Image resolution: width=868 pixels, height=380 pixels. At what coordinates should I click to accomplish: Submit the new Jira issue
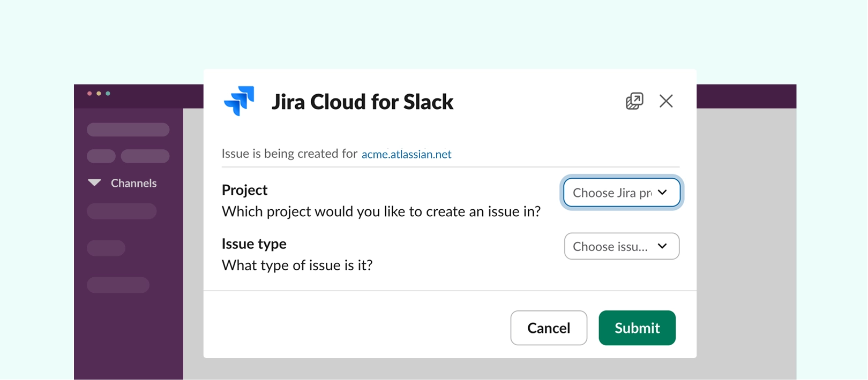[x=637, y=328]
